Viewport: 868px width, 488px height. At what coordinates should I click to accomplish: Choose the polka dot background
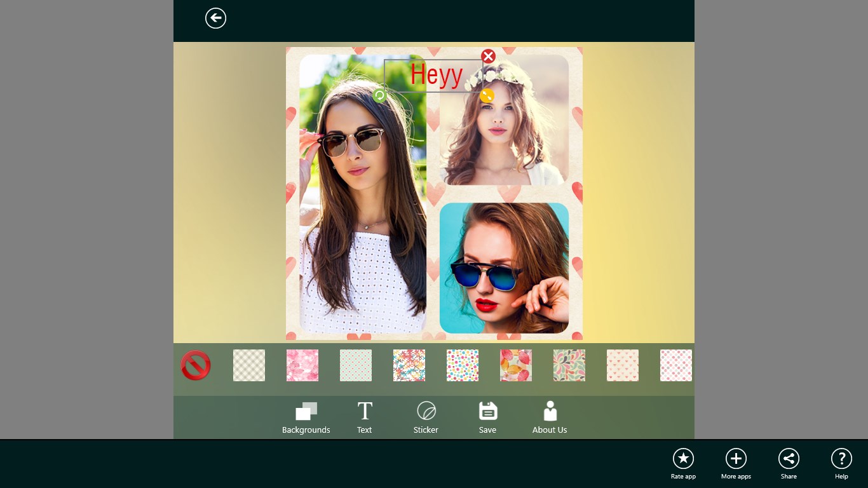pos(355,365)
